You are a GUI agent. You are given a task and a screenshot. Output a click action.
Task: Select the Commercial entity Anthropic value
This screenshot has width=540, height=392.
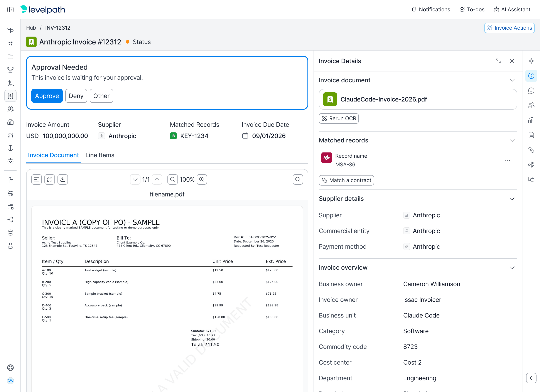tap(421, 231)
